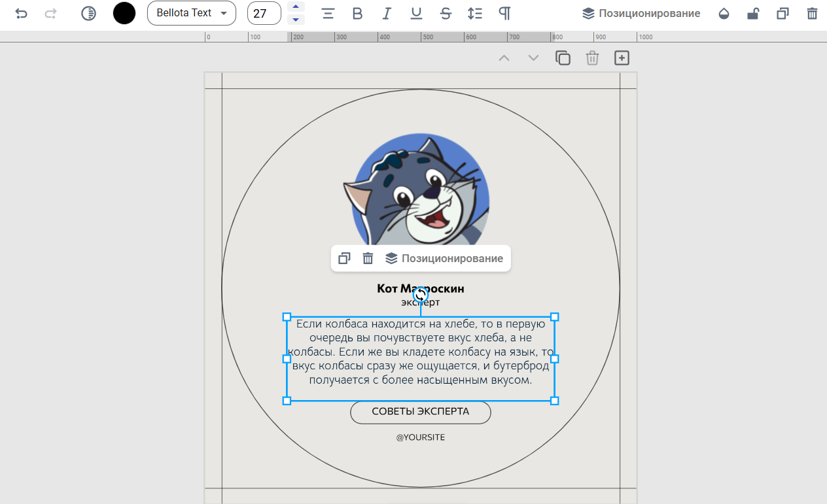The height and width of the screenshot is (504, 827).
Task: Open the opacity droplet icon
Action: click(x=724, y=13)
